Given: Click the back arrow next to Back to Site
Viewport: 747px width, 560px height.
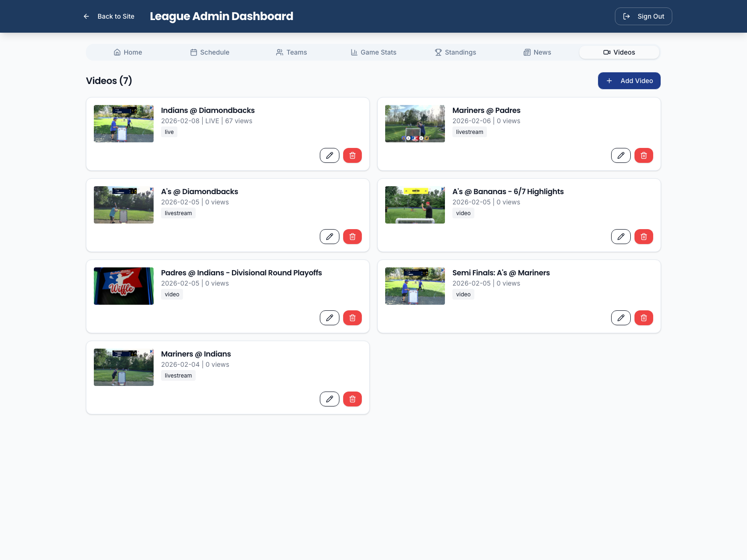Looking at the screenshot, I should (86, 16).
